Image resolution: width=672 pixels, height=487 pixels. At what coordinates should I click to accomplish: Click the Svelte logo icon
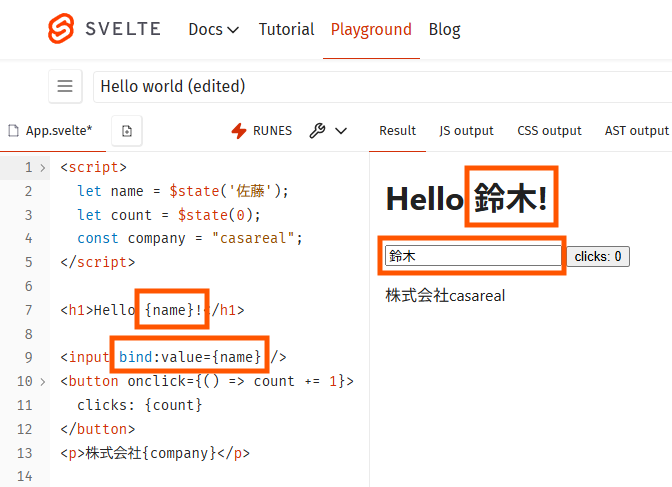[61, 29]
